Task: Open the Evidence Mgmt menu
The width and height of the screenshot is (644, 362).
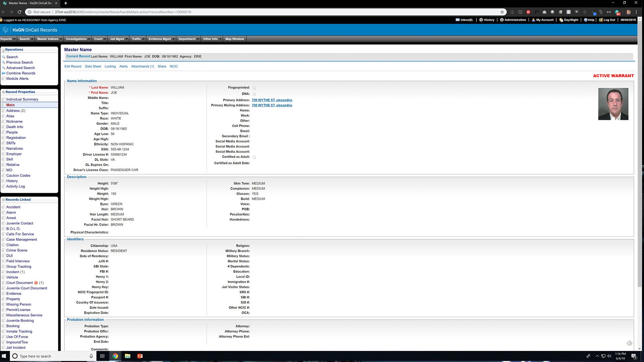Action: [x=160, y=39]
